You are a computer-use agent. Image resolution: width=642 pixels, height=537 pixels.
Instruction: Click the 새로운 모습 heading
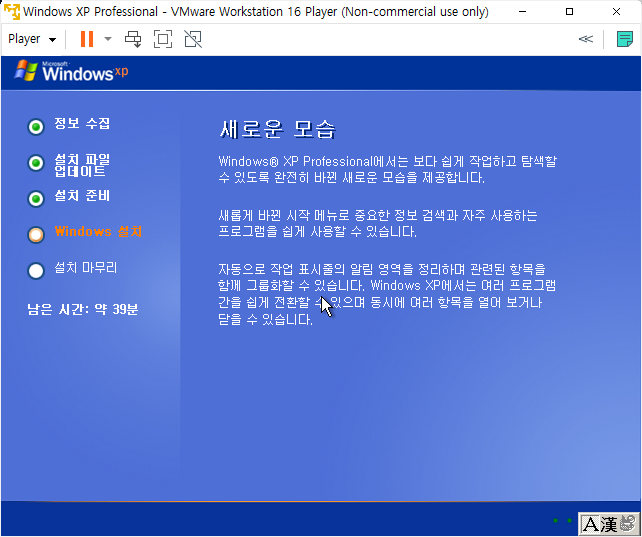(278, 130)
